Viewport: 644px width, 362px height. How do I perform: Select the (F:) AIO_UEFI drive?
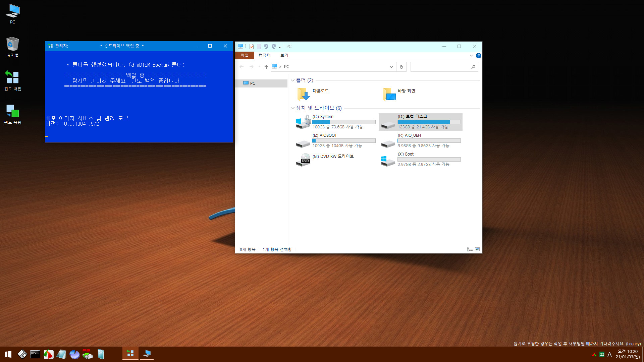(421, 141)
